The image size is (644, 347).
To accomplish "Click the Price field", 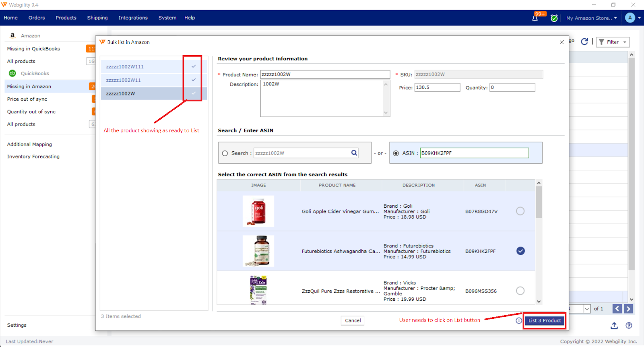I will coord(437,87).
